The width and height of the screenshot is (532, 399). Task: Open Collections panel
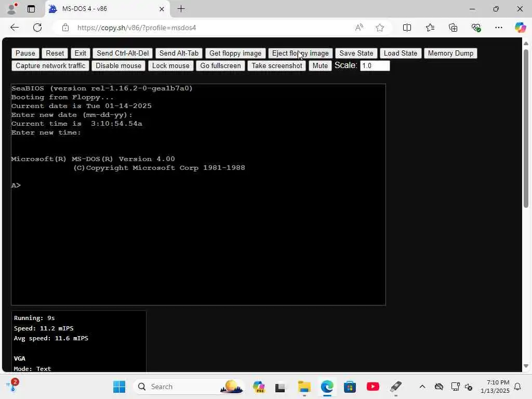(x=453, y=28)
